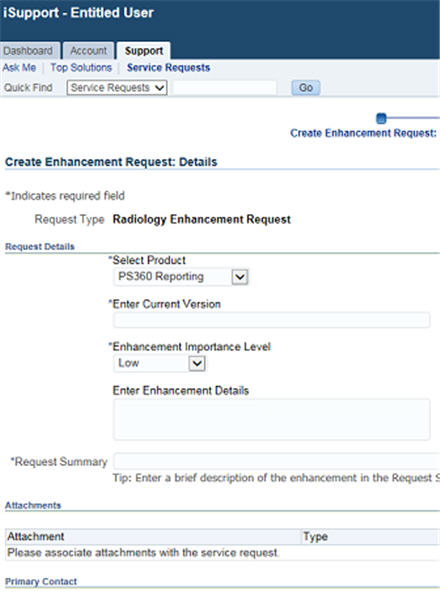This screenshot has width=440, height=594.
Task: Open the Quick Find Service Requests dropdown
Action: tap(117, 88)
